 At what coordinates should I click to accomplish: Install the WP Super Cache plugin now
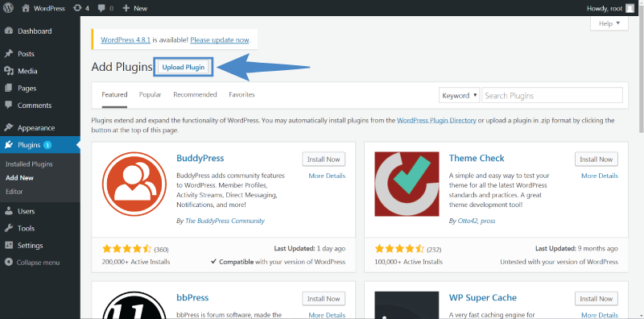coord(597,299)
